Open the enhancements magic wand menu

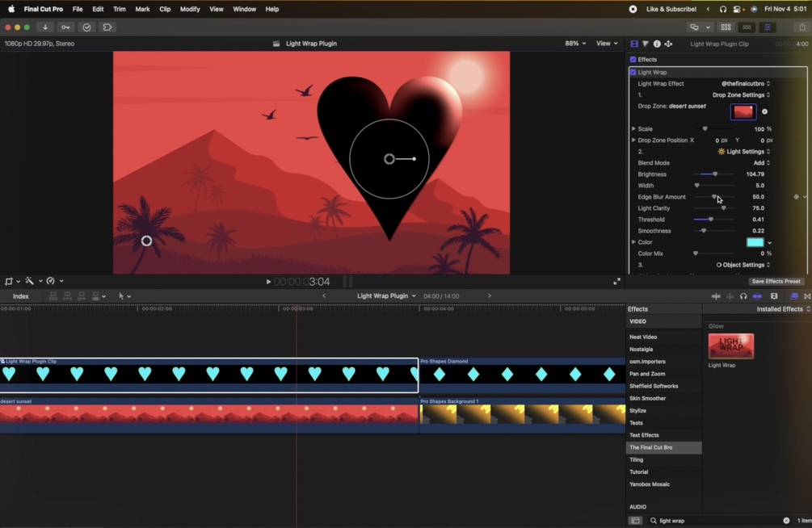(x=33, y=281)
